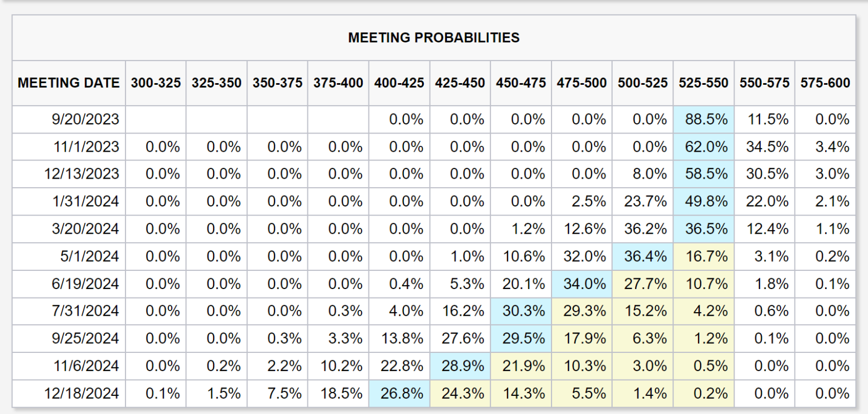Click the 300-325 column header
Viewport: 868px width, 414px height.
coord(156,83)
